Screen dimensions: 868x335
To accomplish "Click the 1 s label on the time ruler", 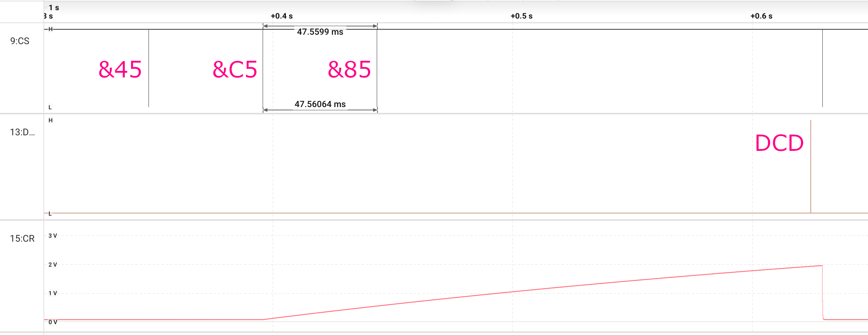I will click(x=54, y=8).
